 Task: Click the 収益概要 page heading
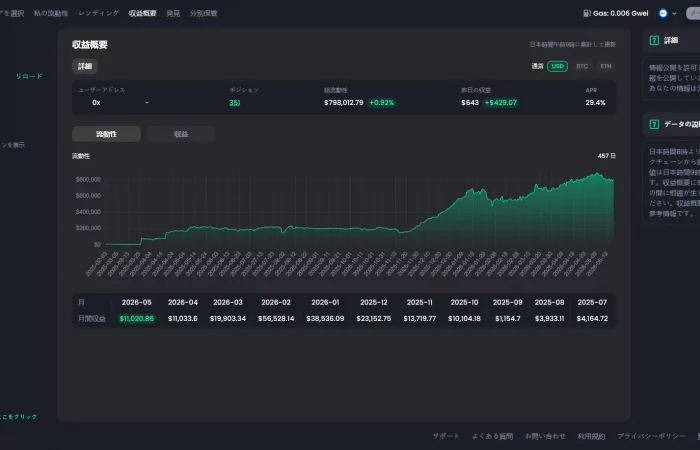point(90,45)
